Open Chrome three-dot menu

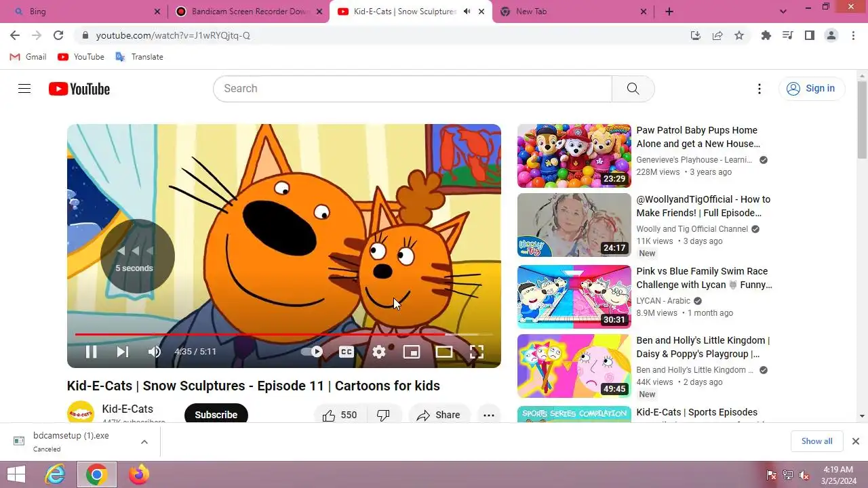(x=853, y=35)
